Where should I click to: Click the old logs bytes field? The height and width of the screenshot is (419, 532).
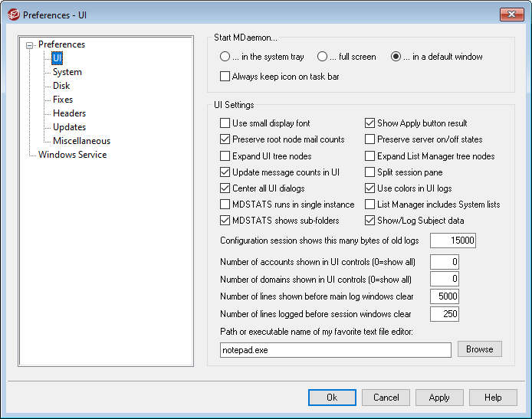pyautogui.click(x=453, y=241)
